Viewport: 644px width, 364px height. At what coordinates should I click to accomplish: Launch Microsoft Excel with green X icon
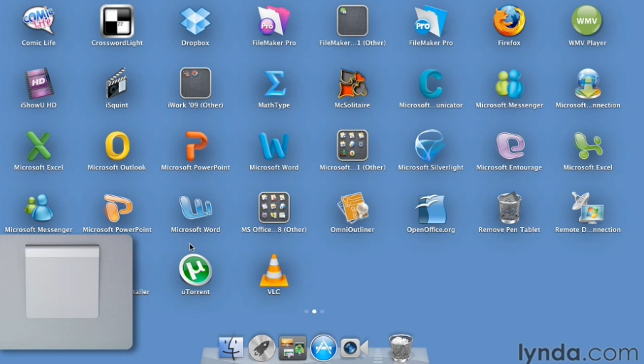pyautogui.click(x=38, y=146)
